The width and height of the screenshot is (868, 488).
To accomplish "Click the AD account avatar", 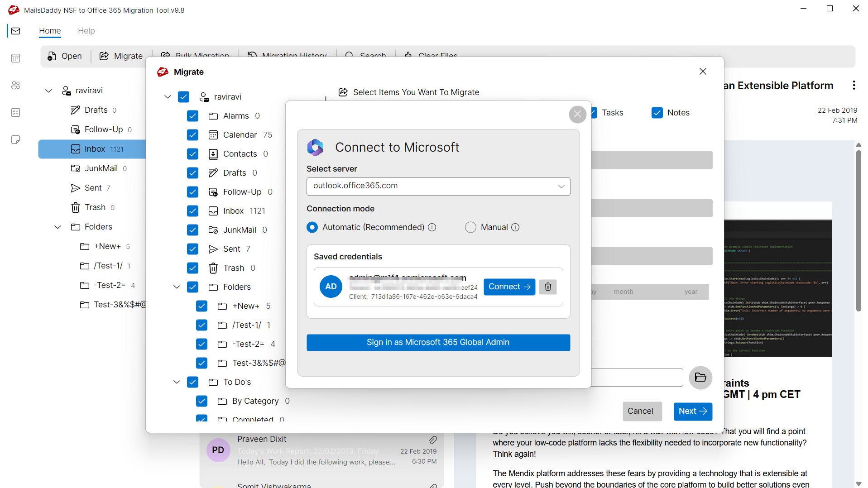I will (x=331, y=287).
